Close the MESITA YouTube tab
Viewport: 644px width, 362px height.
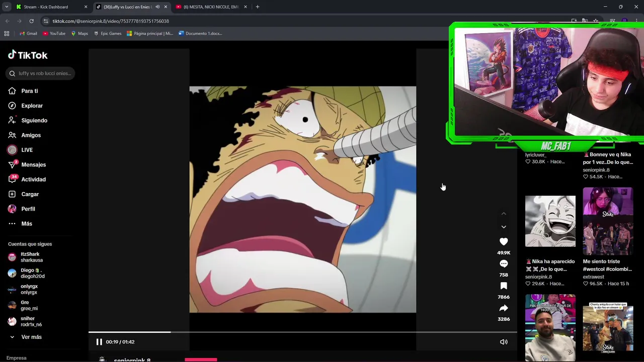point(246,7)
